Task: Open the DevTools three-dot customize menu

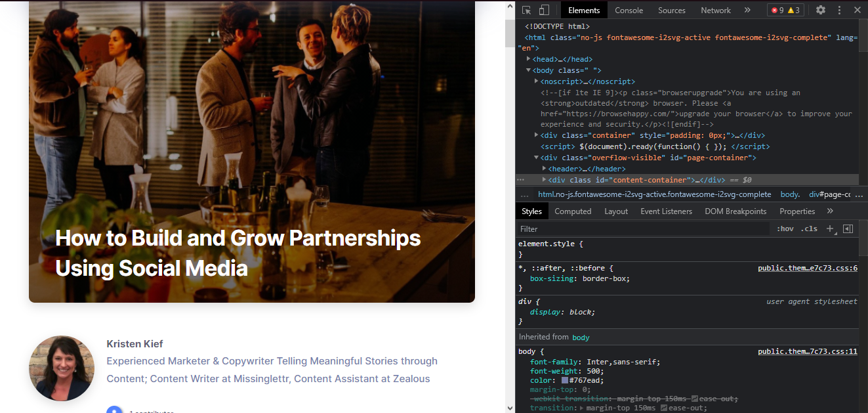Action: click(x=839, y=10)
